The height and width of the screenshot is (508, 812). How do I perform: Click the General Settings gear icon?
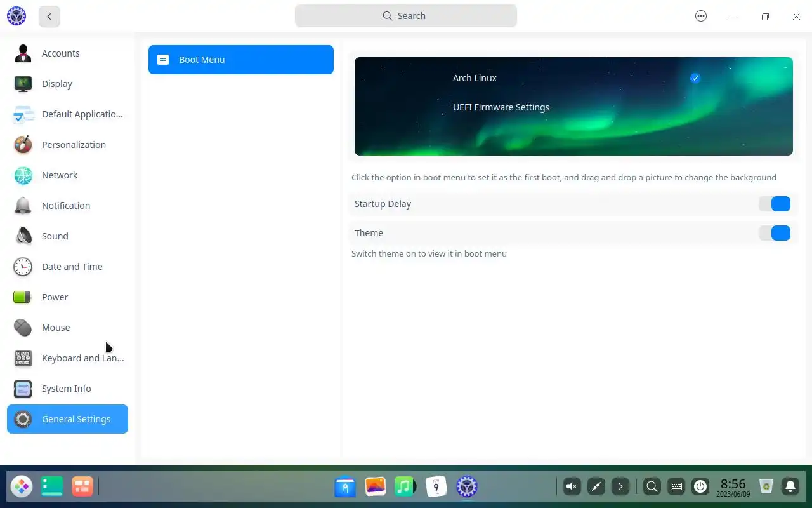tap(23, 419)
